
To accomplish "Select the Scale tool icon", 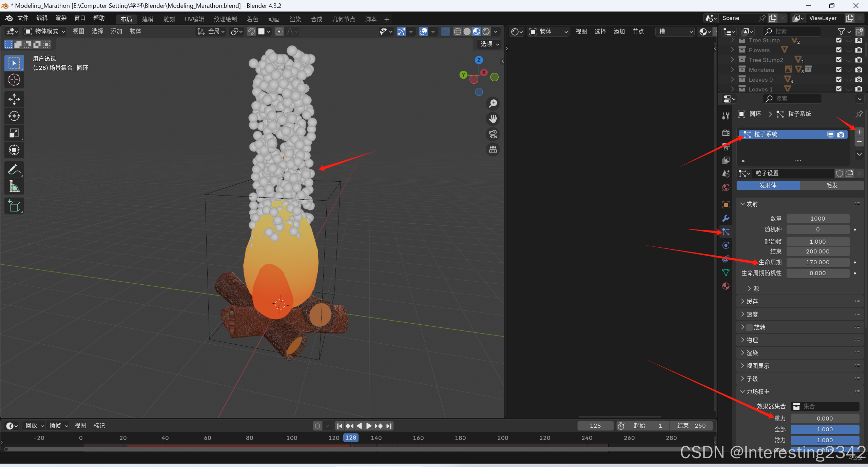I will click(14, 133).
